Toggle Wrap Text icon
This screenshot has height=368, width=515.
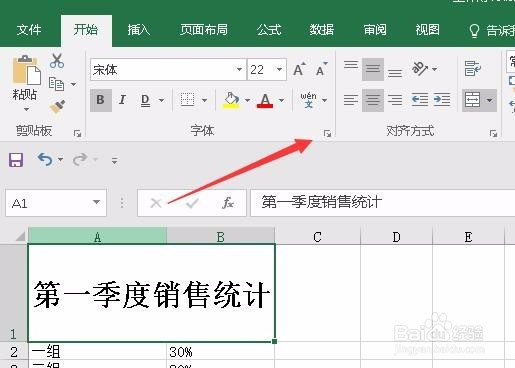click(x=473, y=69)
